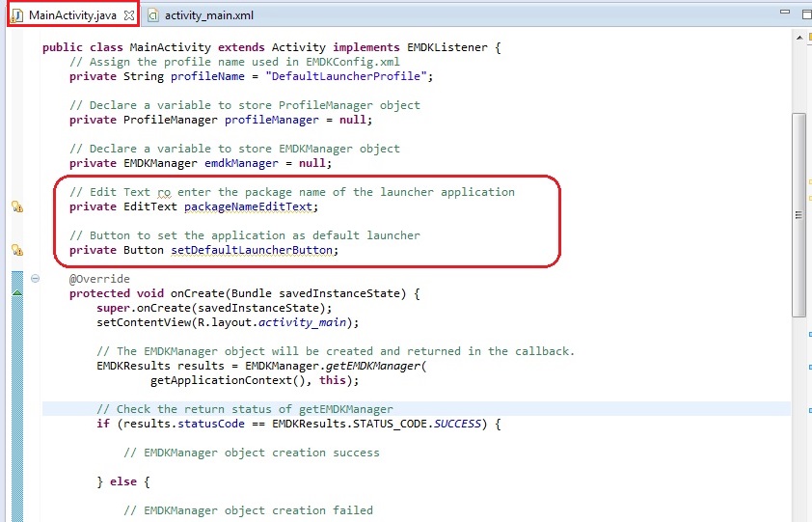Image resolution: width=812 pixels, height=522 pixels.
Task: Click the "DefaultLauncherProfile" string literal
Action: click(x=354, y=76)
